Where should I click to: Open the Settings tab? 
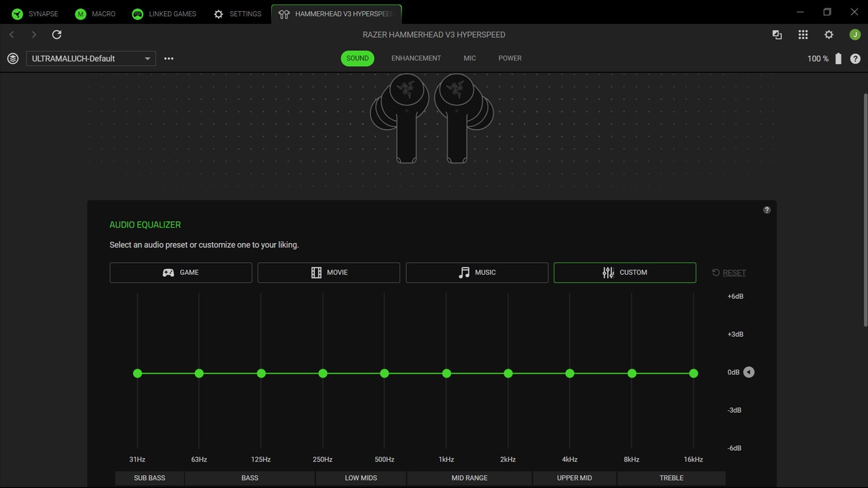point(237,14)
